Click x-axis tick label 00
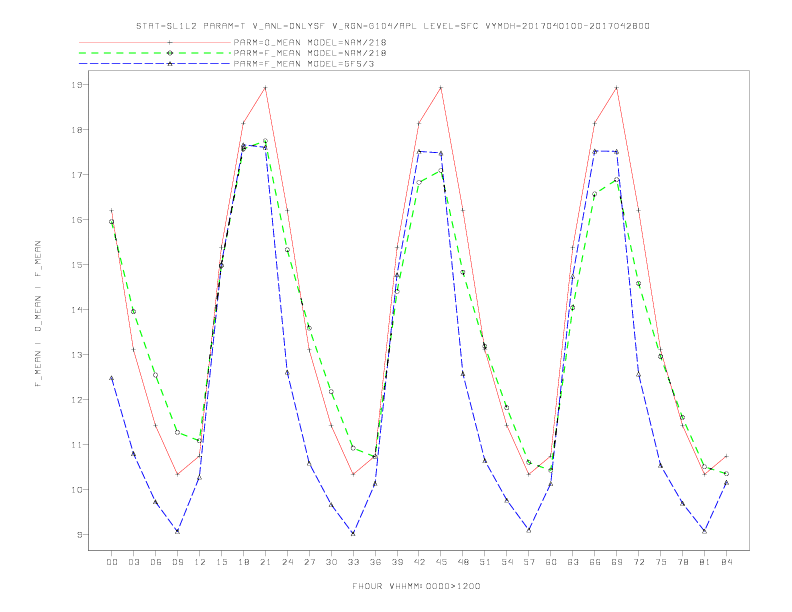792x612 pixels. (x=112, y=562)
